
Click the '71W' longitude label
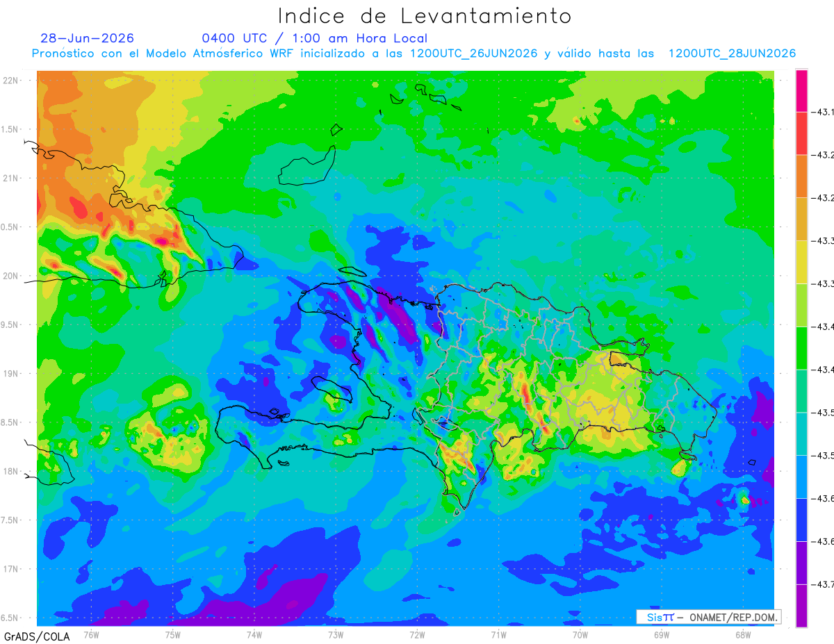pos(498,634)
